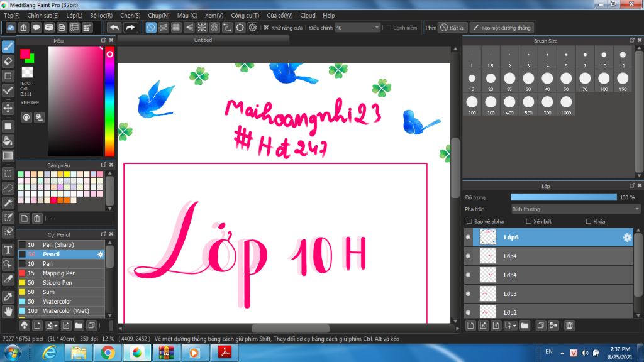This screenshot has height=362, width=644.
Task: Choose the Hand pan tool
Action: click(x=8, y=312)
